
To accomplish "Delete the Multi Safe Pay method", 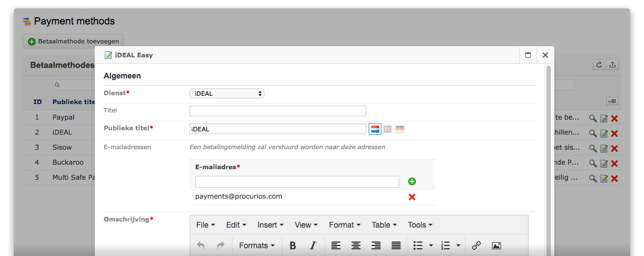I will click(x=614, y=179).
